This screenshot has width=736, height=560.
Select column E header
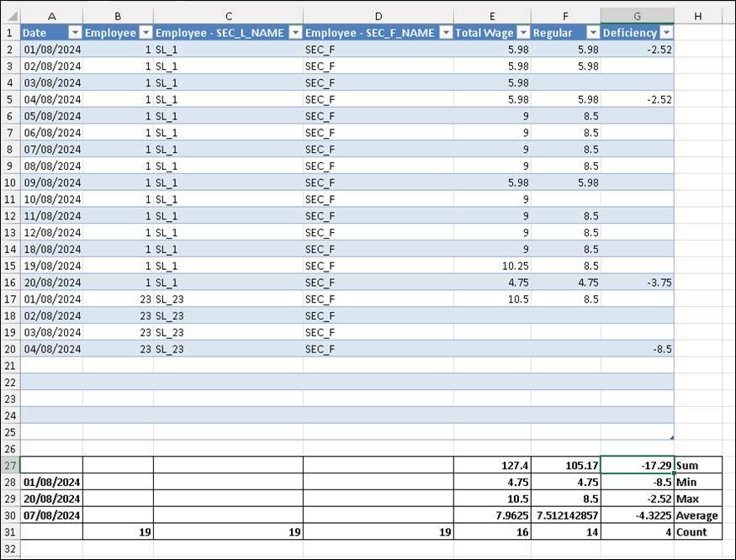492,16
